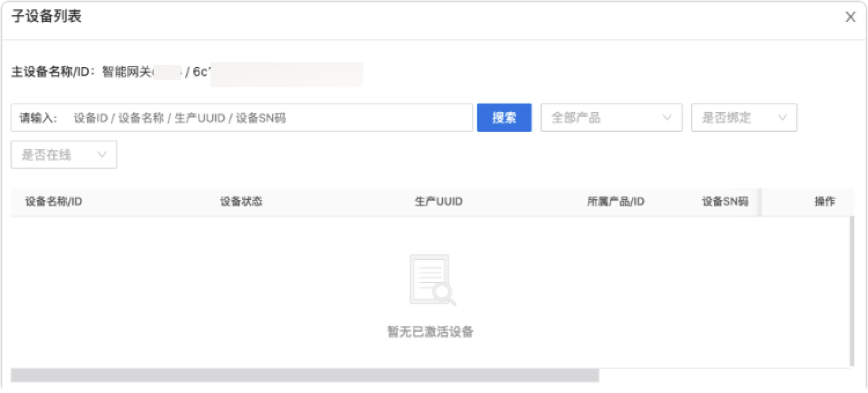Click the 全部产品 dropdown chevron arrow
The image size is (868, 393).
tap(667, 117)
